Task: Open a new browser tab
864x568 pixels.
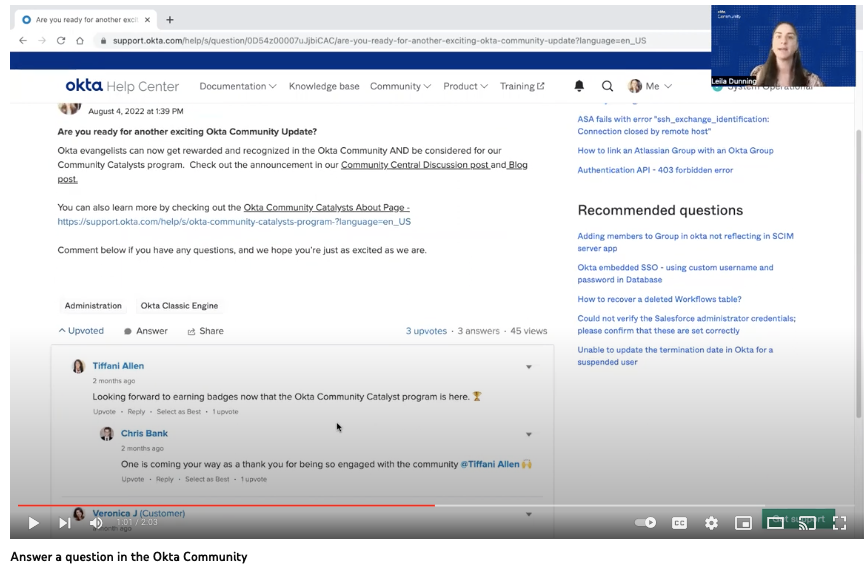Action: pos(170,20)
